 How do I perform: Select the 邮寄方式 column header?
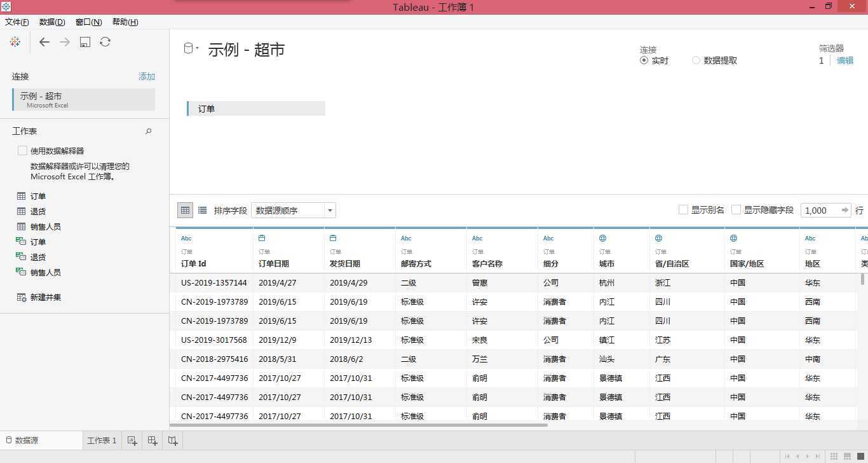click(x=431, y=251)
